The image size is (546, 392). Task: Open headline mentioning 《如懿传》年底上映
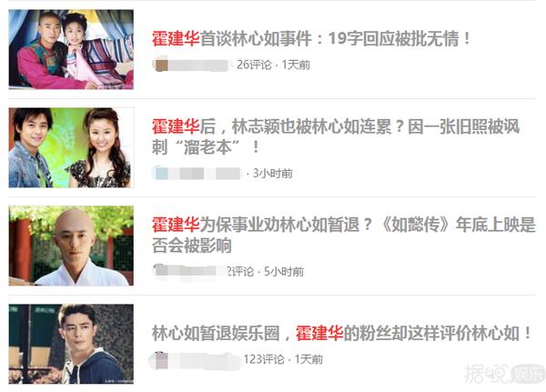(x=343, y=235)
